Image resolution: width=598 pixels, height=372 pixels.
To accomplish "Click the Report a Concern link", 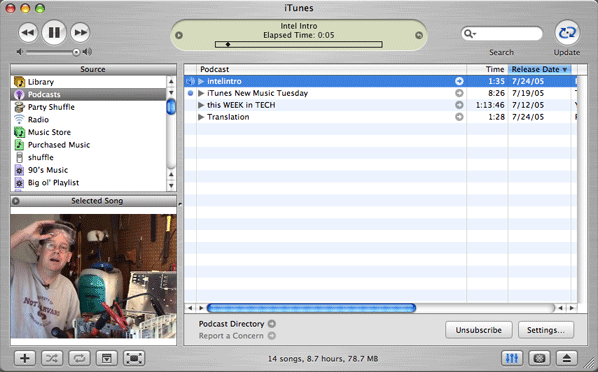I will click(x=237, y=336).
